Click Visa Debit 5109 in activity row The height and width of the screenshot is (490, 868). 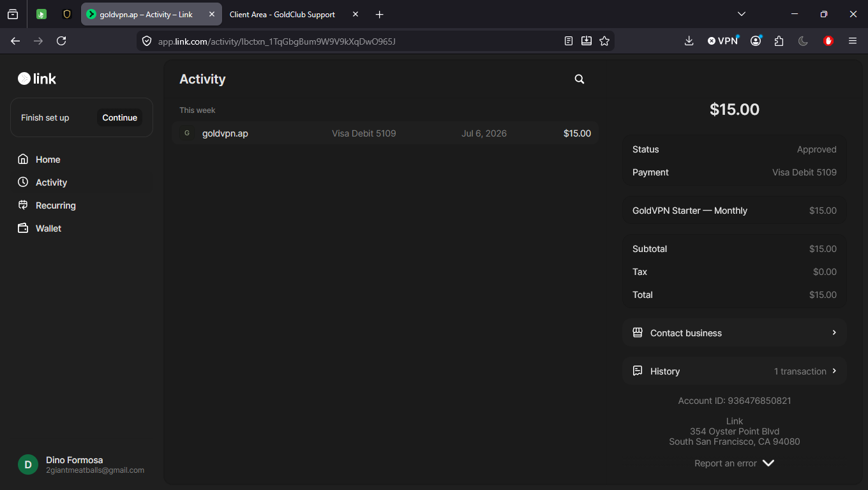pos(364,133)
